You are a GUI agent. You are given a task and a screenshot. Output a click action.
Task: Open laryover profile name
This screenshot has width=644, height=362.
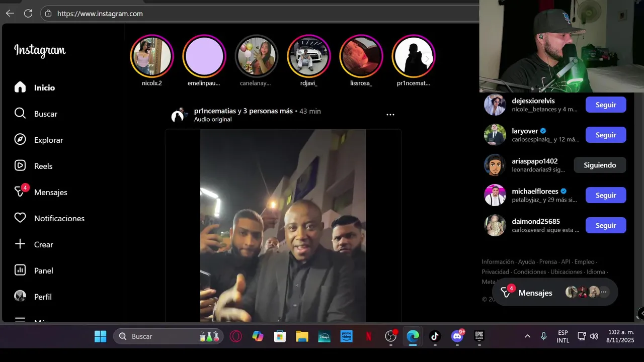tap(525, 131)
